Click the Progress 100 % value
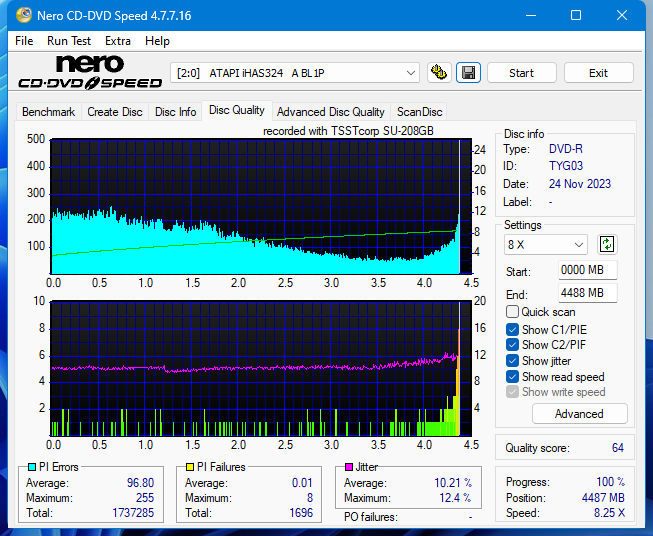The width and height of the screenshot is (653, 536). pyautogui.click(x=611, y=482)
